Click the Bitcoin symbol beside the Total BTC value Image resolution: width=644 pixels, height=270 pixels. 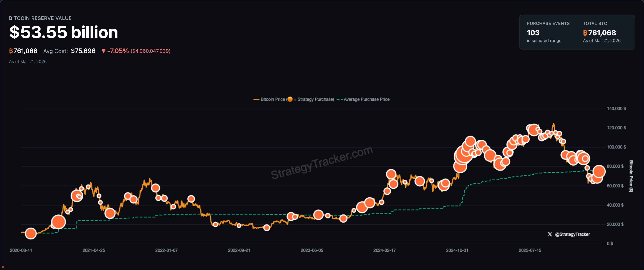click(585, 33)
